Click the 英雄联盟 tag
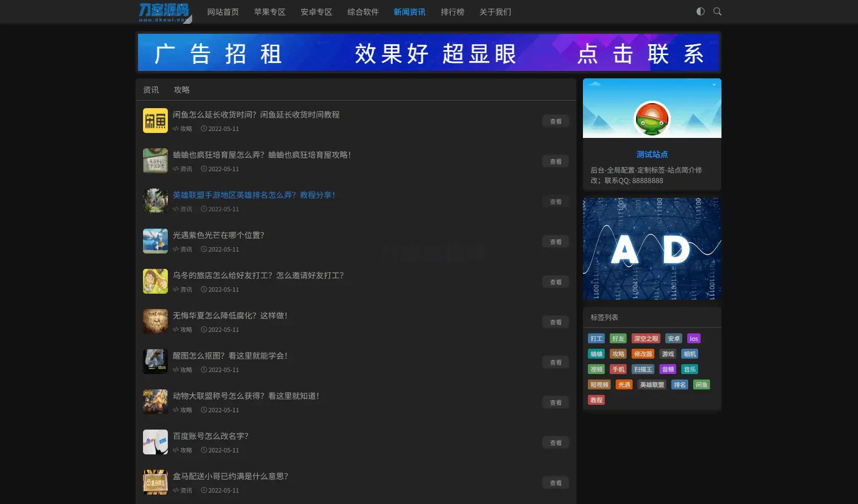This screenshot has width=858, height=504. tap(651, 384)
